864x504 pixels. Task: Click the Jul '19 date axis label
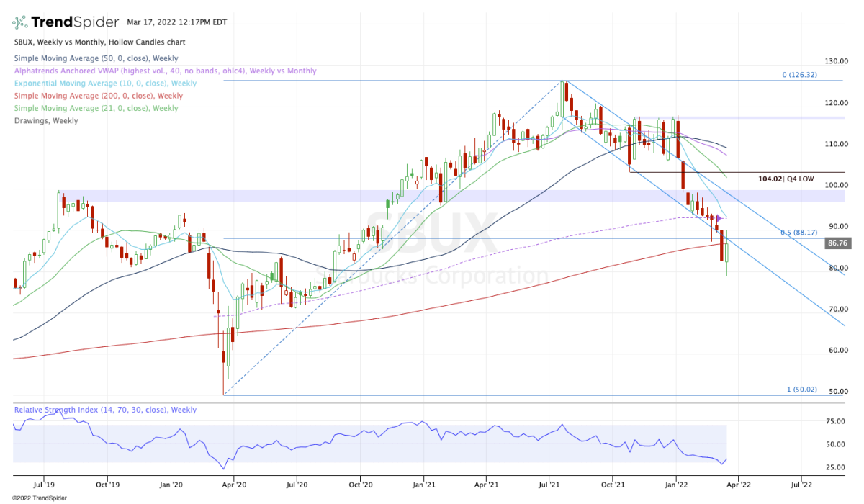44,486
